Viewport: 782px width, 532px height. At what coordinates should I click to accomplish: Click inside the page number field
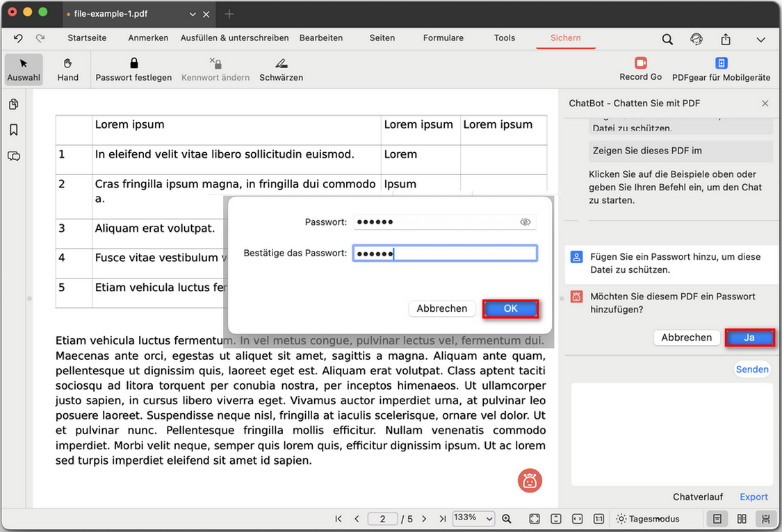[383, 518]
